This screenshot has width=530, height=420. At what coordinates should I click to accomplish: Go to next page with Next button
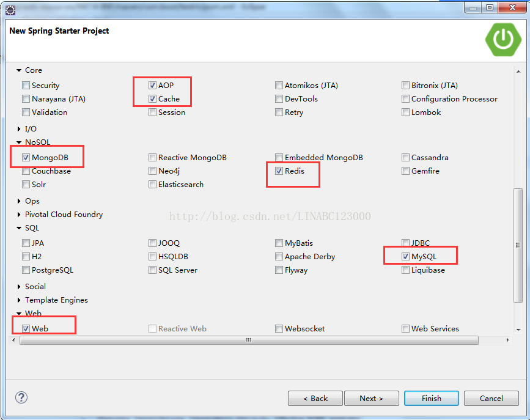tap(372, 398)
